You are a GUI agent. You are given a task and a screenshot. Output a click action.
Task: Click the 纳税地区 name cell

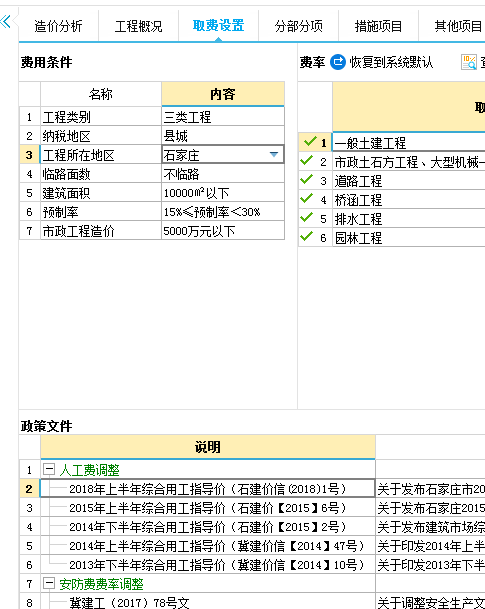click(x=101, y=136)
